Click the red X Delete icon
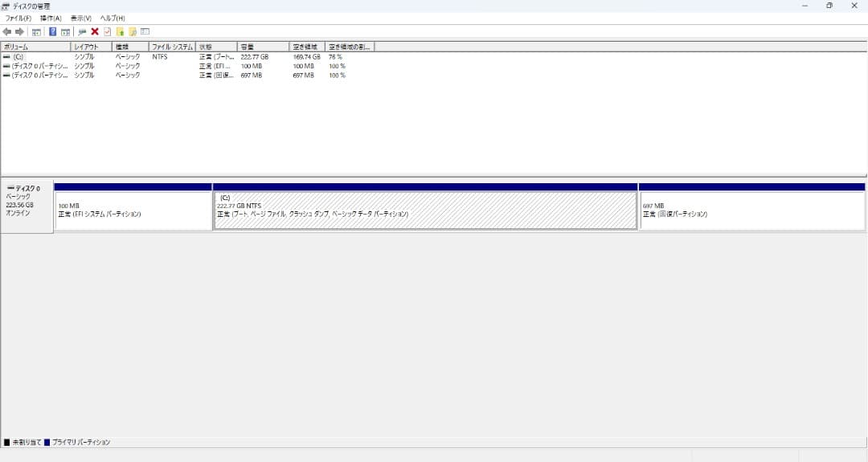 (95, 32)
